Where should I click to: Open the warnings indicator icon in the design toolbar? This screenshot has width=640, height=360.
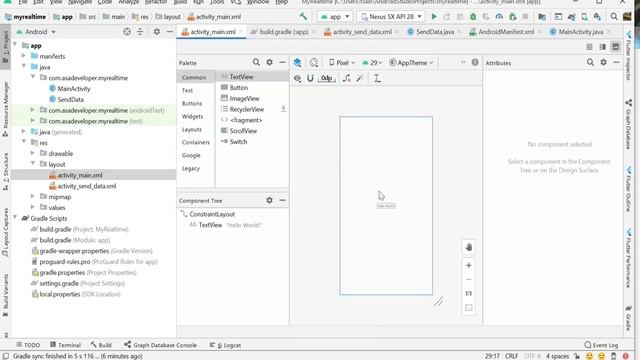[x=475, y=62]
